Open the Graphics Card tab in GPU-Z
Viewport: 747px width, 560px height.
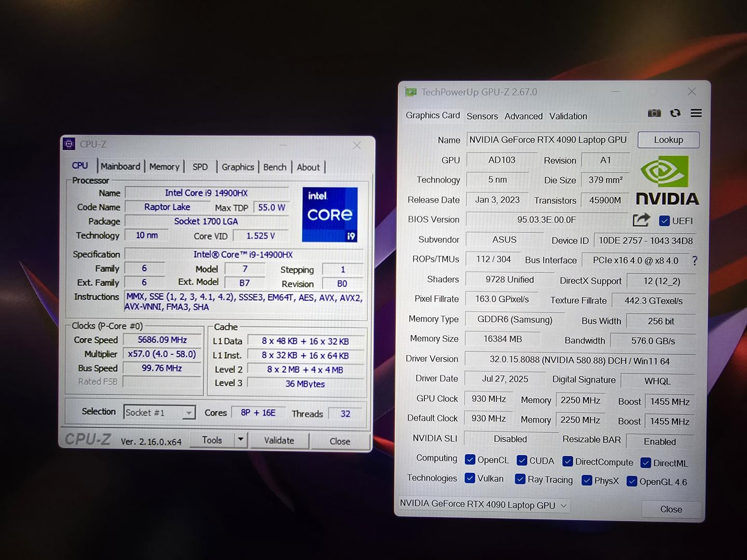(x=433, y=115)
